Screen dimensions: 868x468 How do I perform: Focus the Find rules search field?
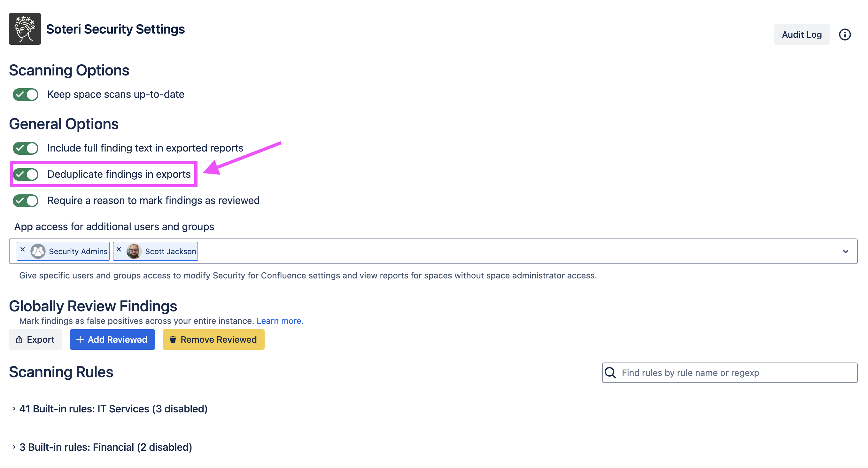[734, 373]
